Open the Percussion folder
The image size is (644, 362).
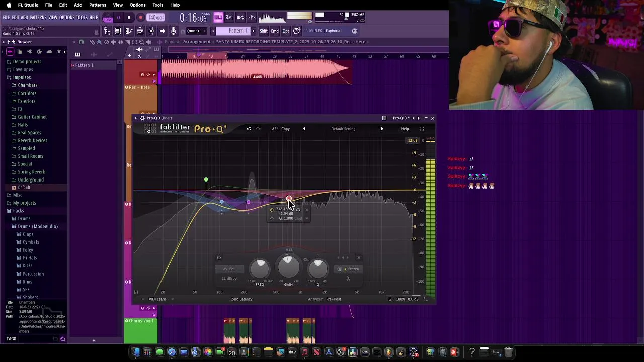coord(33,274)
